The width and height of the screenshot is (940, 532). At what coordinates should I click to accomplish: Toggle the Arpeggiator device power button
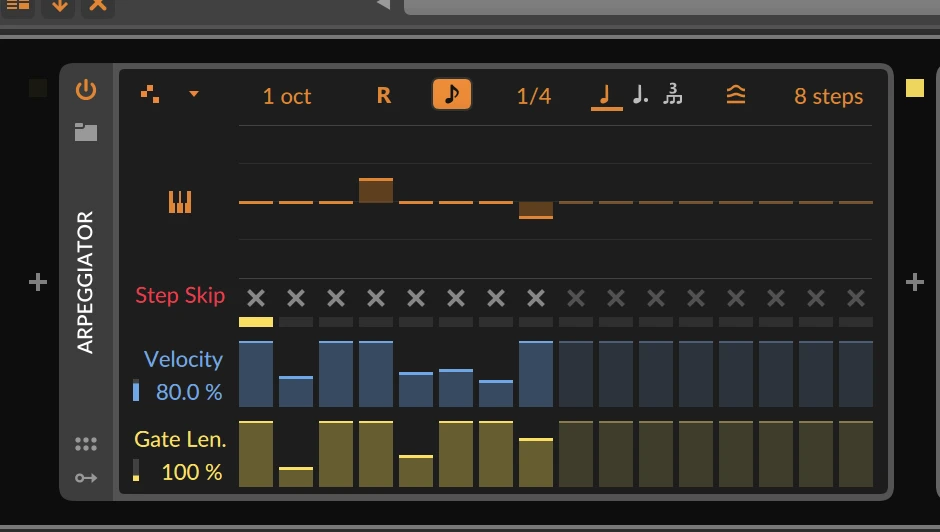point(86,90)
